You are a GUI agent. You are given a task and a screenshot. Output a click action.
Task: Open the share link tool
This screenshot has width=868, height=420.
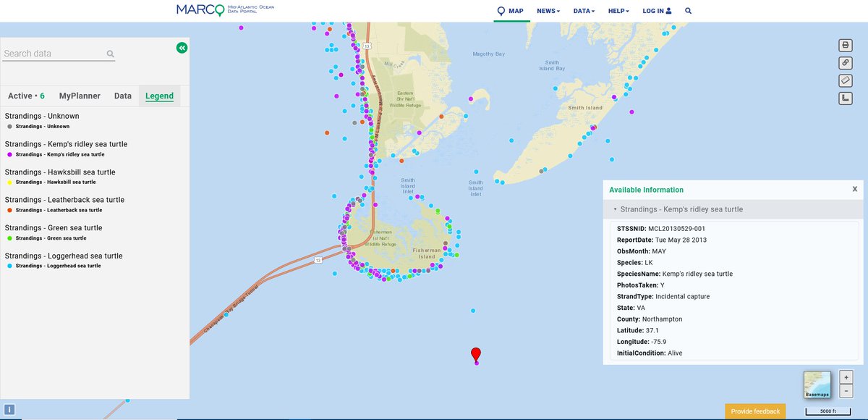pos(845,63)
